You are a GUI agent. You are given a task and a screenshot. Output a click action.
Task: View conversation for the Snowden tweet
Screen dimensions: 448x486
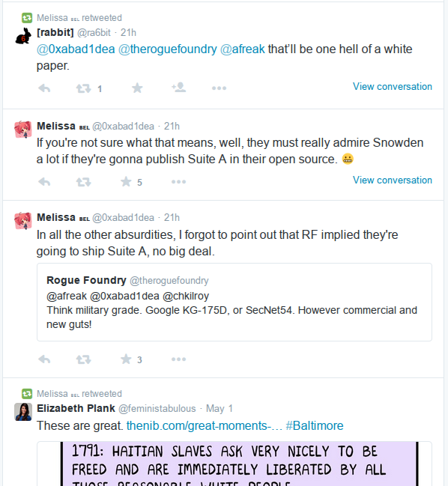coord(393,180)
